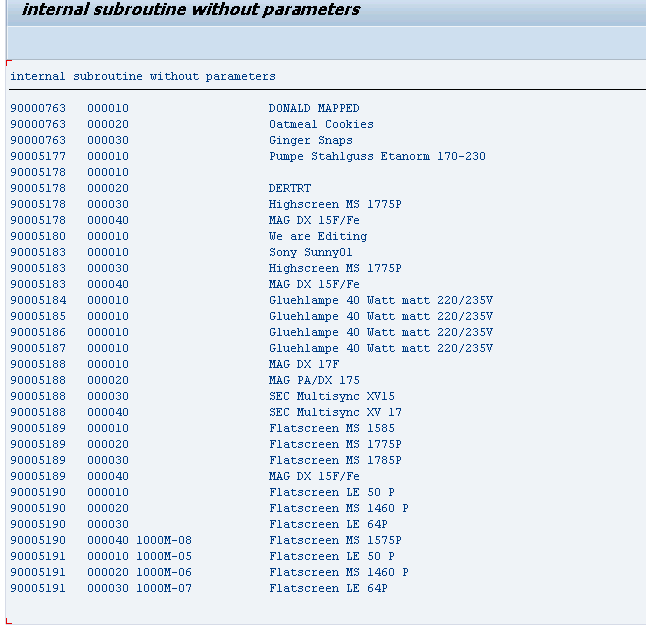Viewport: 646px width, 634px height.
Task: Click document 90005189 in Flatscreen MS 1585 row
Action: coord(38,428)
